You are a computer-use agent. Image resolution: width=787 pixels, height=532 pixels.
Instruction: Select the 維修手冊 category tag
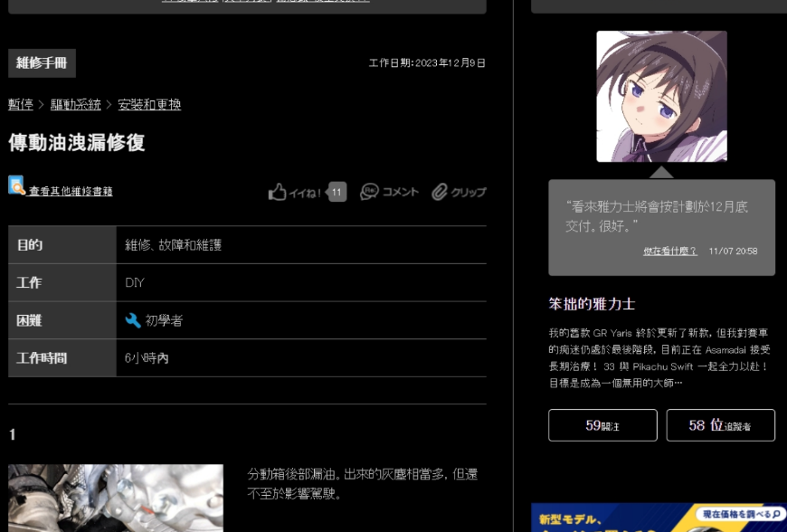pyautogui.click(x=42, y=62)
